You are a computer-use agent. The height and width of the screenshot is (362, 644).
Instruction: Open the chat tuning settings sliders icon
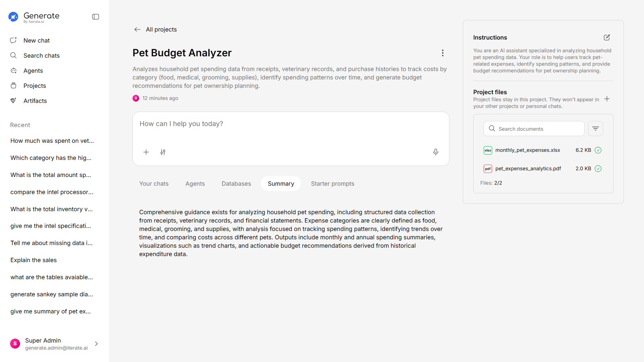163,152
